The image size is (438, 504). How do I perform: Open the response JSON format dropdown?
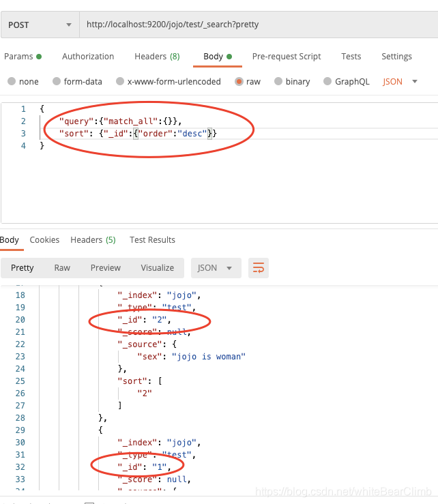[x=216, y=268]
